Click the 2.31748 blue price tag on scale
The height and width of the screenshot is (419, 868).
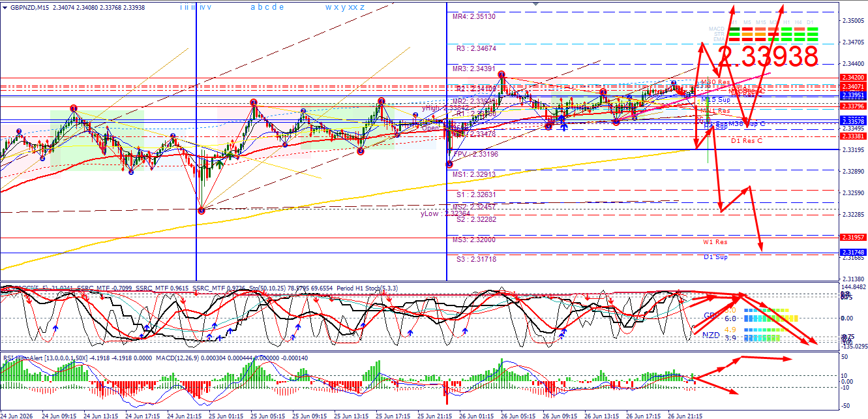tap(853, 253)
